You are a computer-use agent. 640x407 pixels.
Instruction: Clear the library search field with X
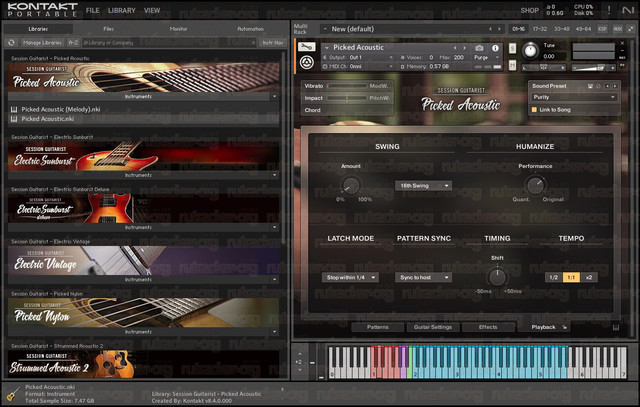tap(253, 42)
